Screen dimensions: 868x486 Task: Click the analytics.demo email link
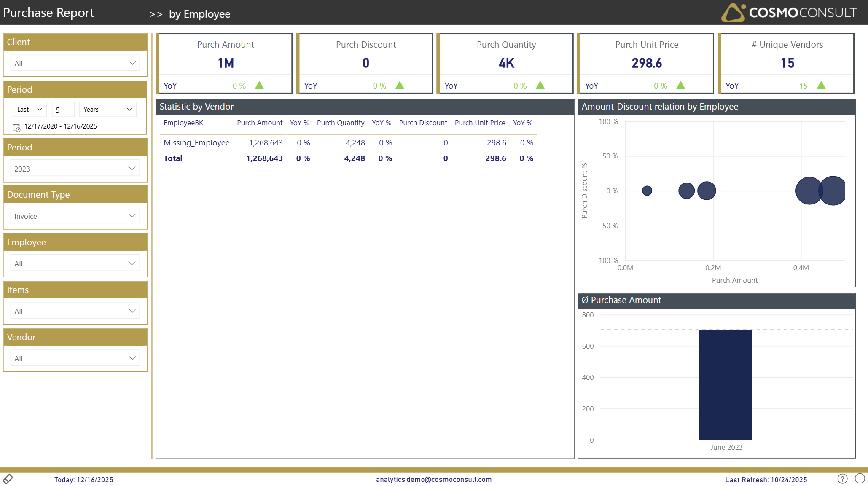434,479
